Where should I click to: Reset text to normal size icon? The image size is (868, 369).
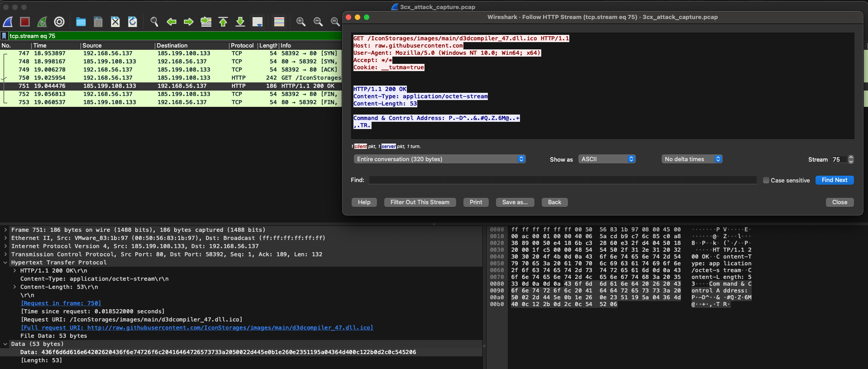(x=335, y=22)
